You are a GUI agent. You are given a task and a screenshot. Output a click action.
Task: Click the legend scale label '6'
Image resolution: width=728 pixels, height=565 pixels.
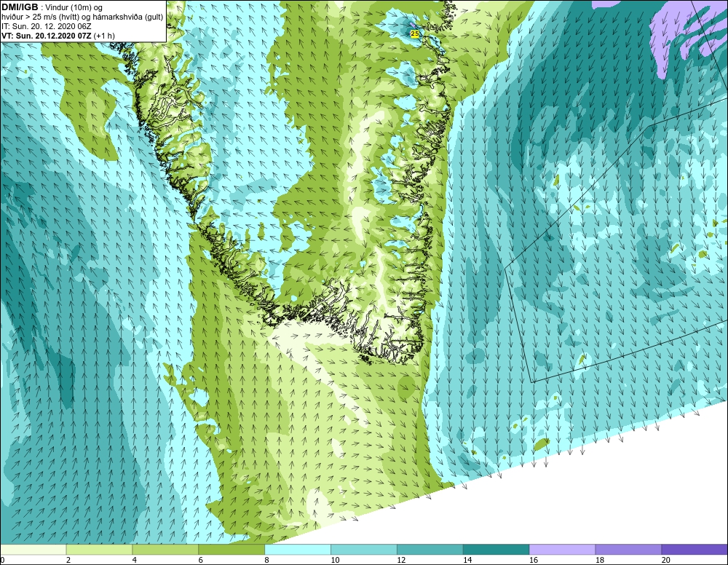tap(201, 561)
